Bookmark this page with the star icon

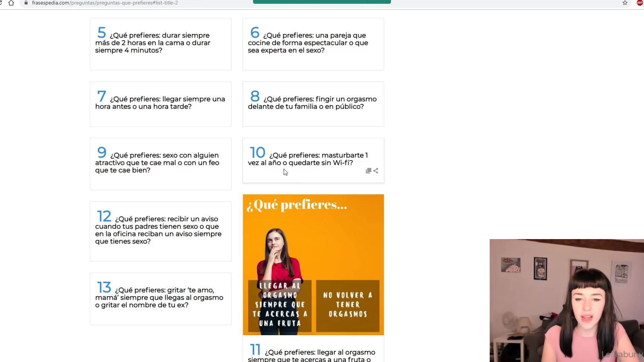pyautogui.click(x=625, y=3)
